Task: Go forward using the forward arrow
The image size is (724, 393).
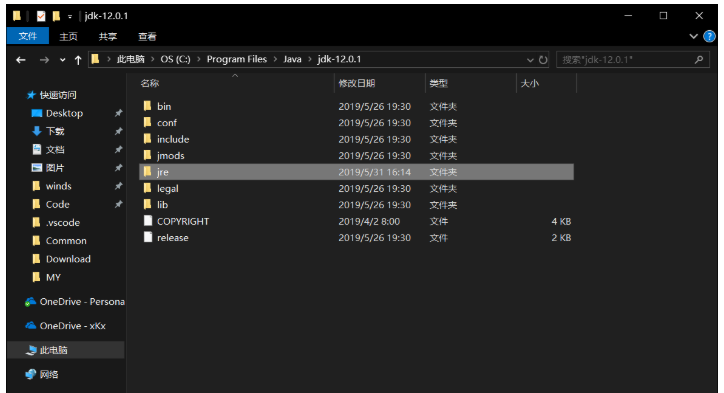Action: [x=44, y=60]
